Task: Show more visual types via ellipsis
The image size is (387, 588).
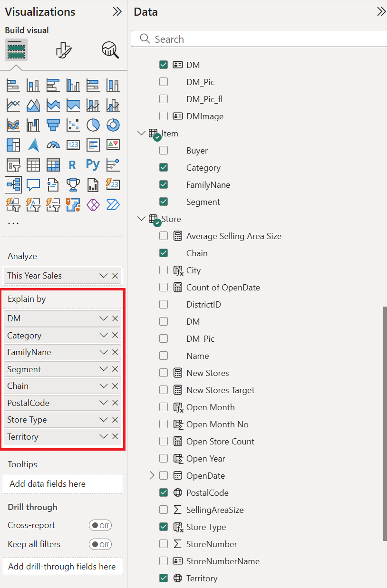Action: coord(13,222)
